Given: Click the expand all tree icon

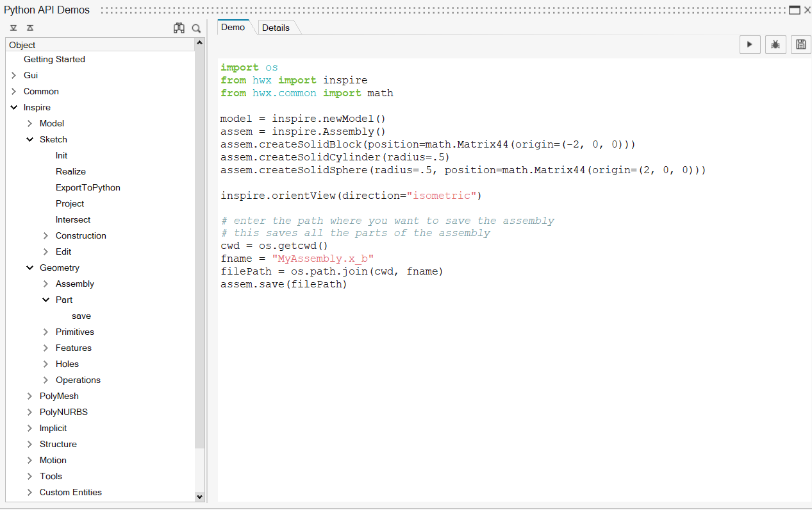Looking at the screenshot, I should pyautogui.click(x=13, y=28).
